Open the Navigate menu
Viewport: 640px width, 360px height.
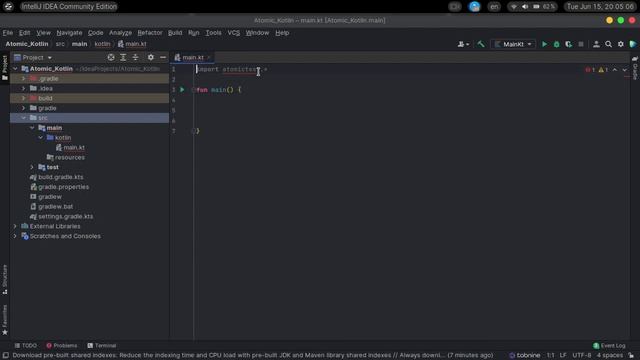[69, 33]
